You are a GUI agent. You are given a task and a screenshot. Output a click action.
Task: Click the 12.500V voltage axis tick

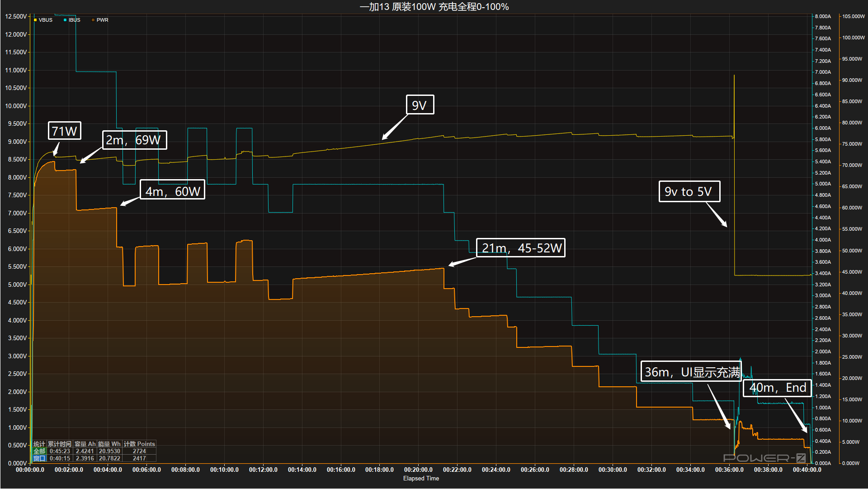pyautogui.click(x=16, y=16)
